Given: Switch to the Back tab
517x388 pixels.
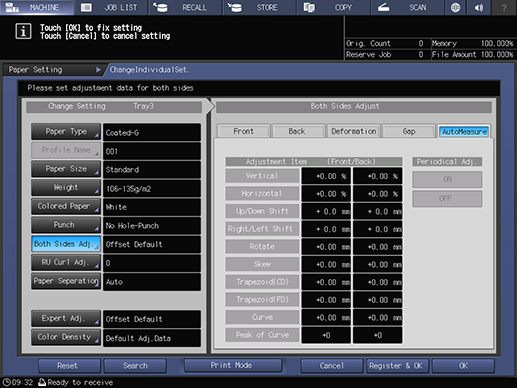Looking at the screenshot, I should click(x=298, y=131).
